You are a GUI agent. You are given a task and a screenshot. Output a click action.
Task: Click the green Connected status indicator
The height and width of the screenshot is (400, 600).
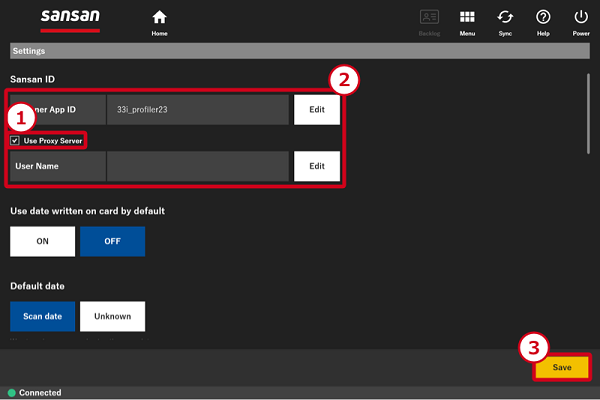tap(12, 393)
